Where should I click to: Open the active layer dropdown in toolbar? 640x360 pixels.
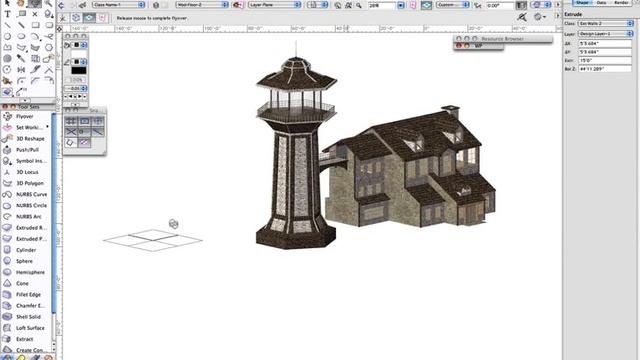tap(202, 5)
